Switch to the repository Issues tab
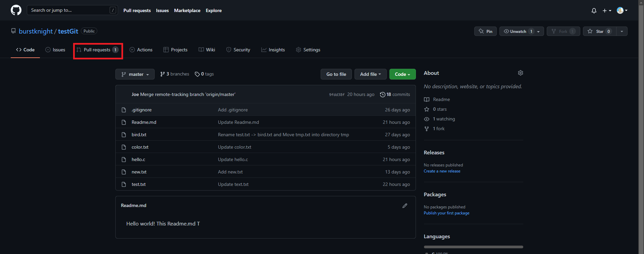Image resolution: width=644 pixels, height=254 pixels. [55, 50]
